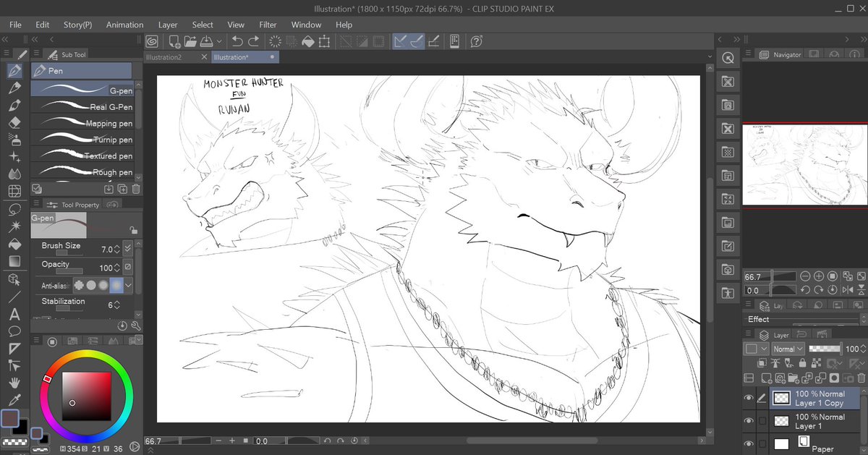Image resolution: width=868 pixels, height=455 pixels.
Task: Click the Opacity slider in Tool Property
Action: pyautogui.click(x=69, y=271)
